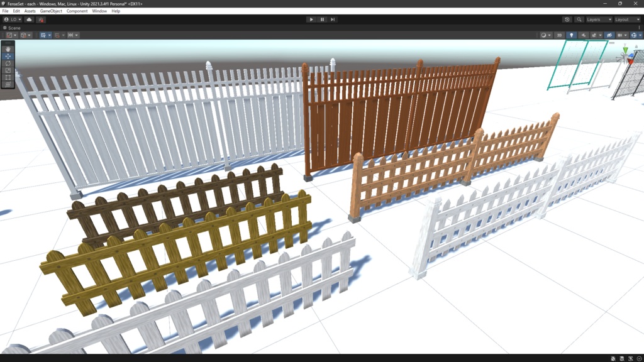Screen dimensions: 644x362
Task: Click the Pause button
Action: point(322,19)
